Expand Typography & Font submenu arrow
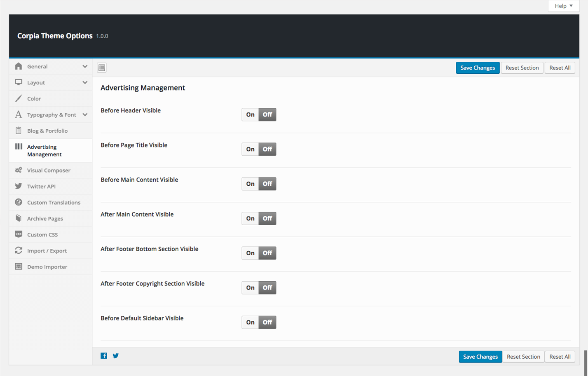The width and height of the screenshot is (588, 376). tap(85, 114)
